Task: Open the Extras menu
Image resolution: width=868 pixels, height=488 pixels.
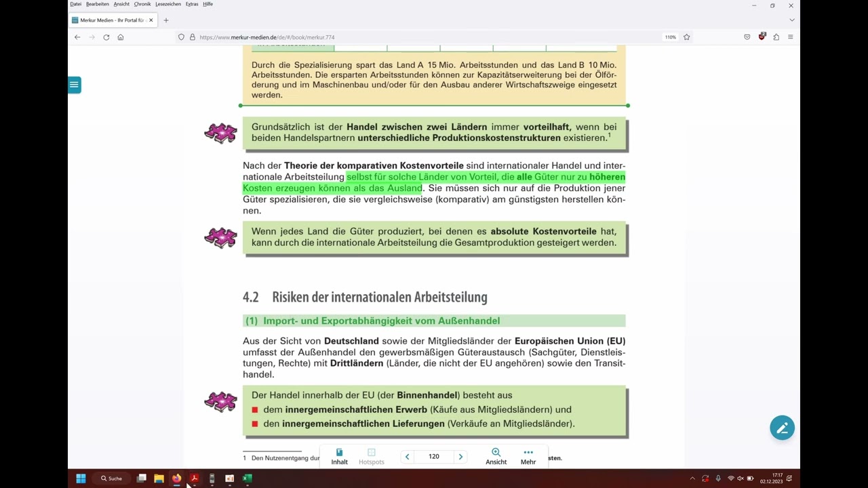Action: (x=192, y=4)
